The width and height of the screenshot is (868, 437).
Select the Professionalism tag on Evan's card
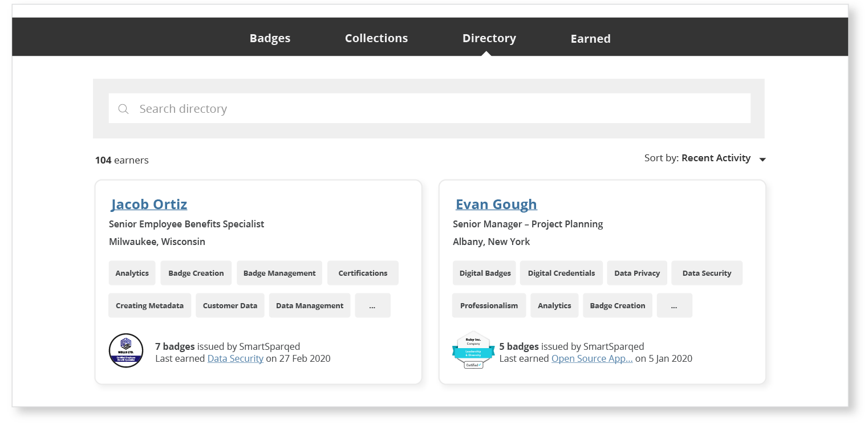[489, 305]
